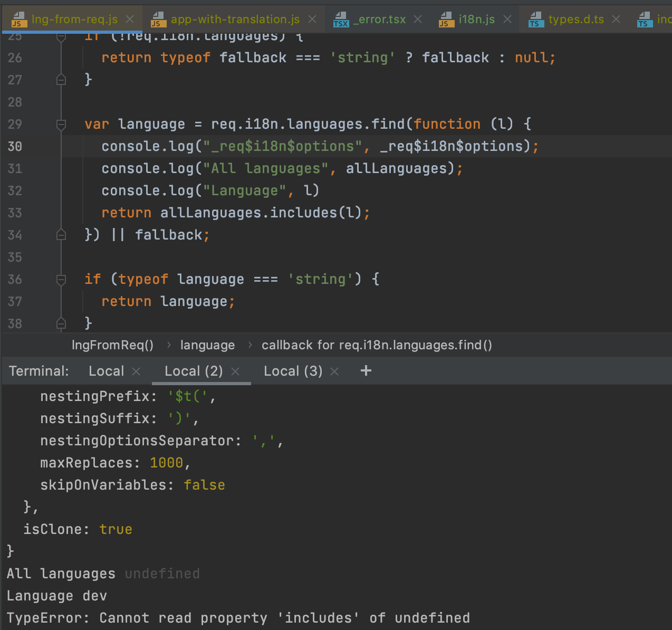The height and width of the screenshot is (630, 672).
Task: Close the i18n.js tab
Action: pos(507,20)
